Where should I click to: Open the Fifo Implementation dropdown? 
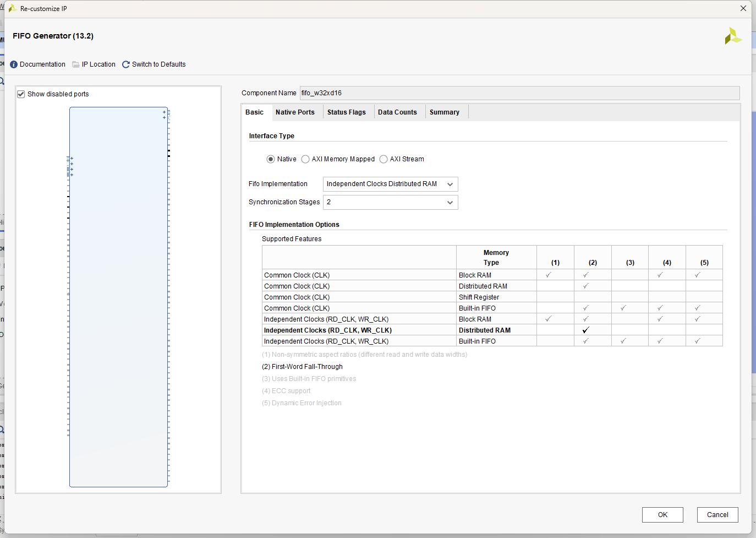[390, 184]
